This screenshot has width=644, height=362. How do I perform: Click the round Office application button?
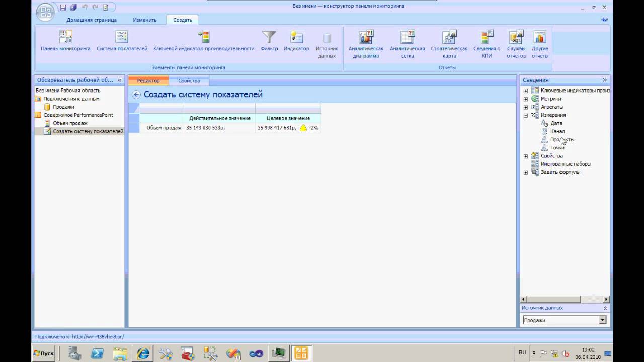click(x=45, y=11)
